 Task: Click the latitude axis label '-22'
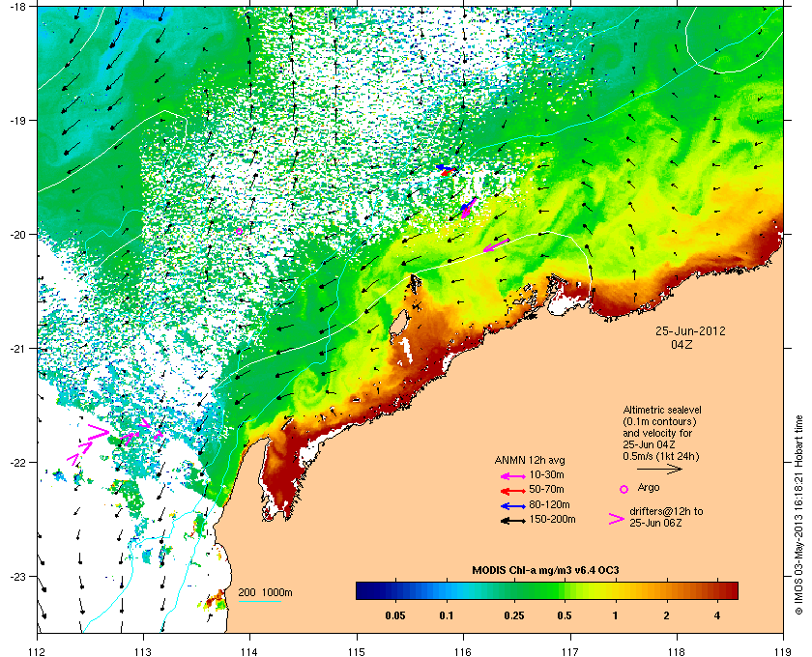coord(17,462)
